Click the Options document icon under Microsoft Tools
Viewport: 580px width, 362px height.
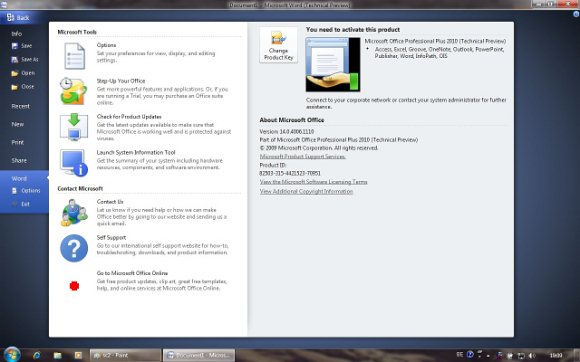74,56
